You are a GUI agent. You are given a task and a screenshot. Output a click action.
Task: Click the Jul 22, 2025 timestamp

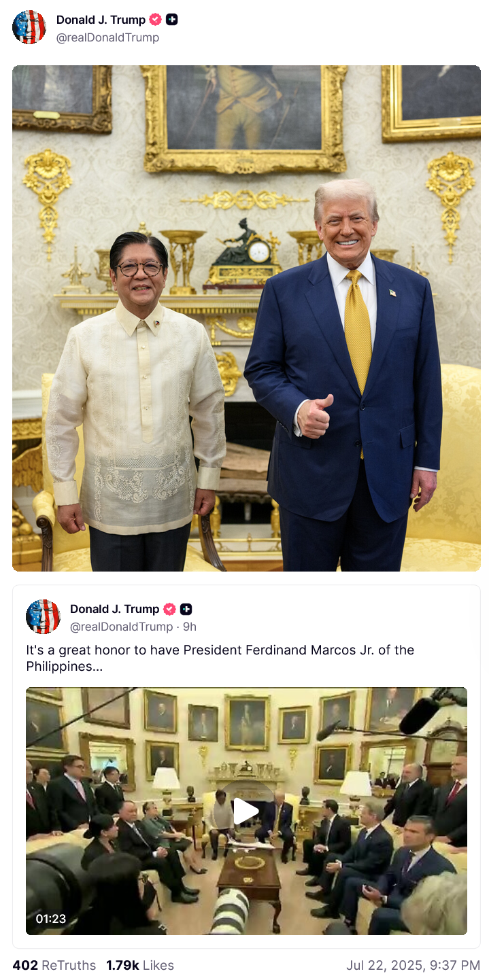coord(414,965)
